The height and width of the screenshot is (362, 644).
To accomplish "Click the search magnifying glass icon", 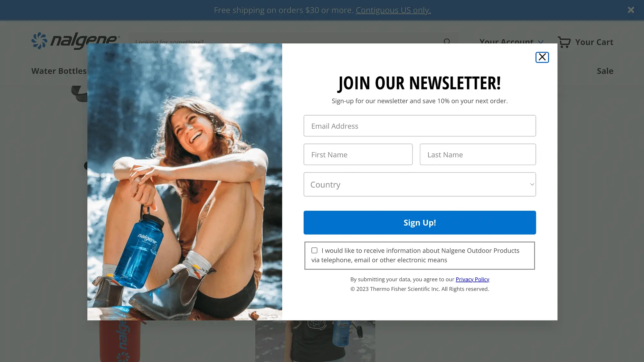I will 447,42.
